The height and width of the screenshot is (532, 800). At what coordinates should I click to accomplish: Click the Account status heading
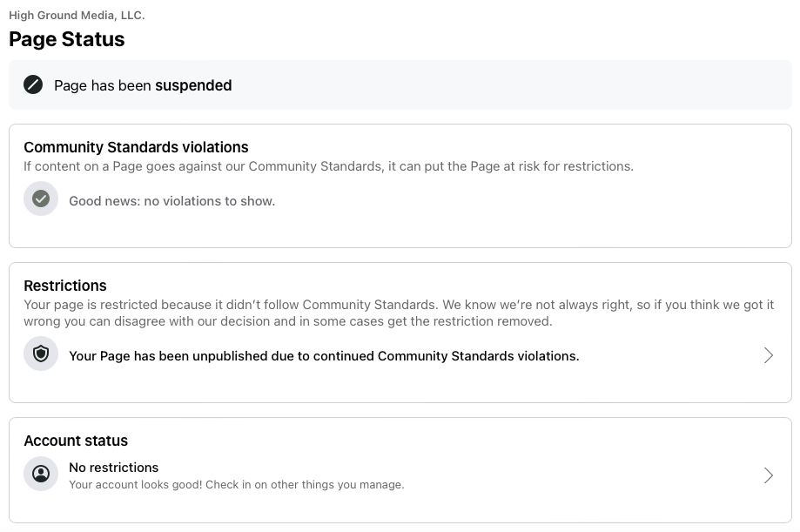(x=76, y=441)
